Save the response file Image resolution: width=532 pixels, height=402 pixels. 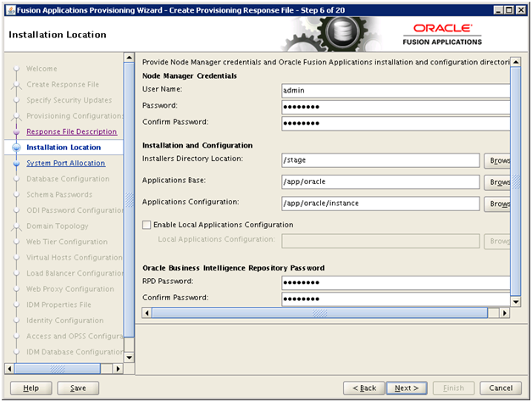point(78,388)
